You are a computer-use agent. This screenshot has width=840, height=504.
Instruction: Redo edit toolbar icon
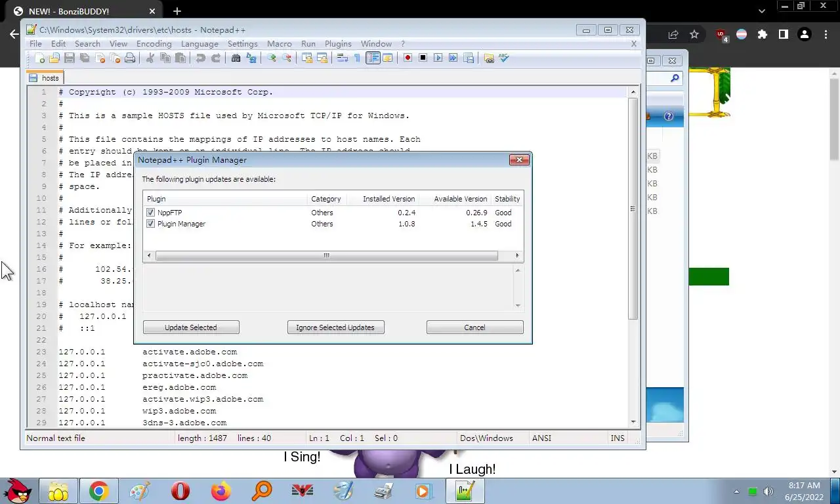(x=216, y=58)
